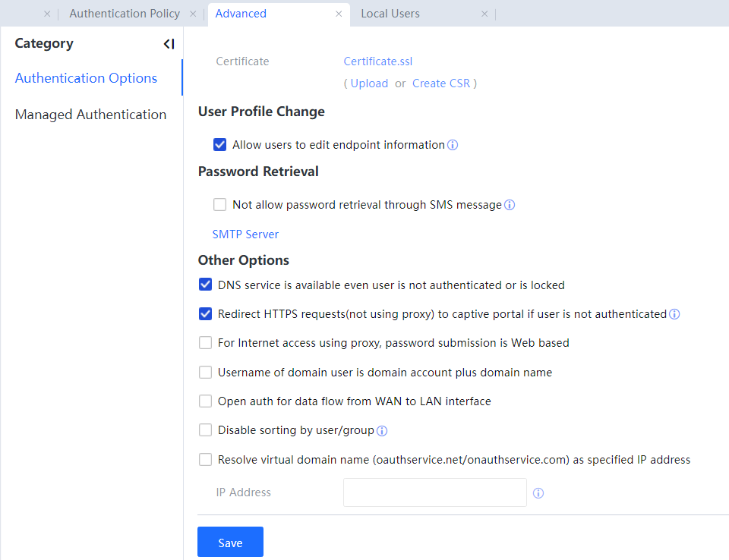Viewport: 729px width, 560px height.
Task: Switch to Authentication Policy tab
Action: [125, 14]
